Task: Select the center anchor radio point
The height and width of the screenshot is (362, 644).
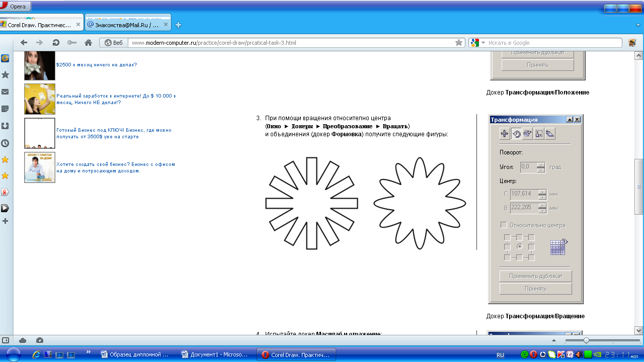Action: coord(519,247)
